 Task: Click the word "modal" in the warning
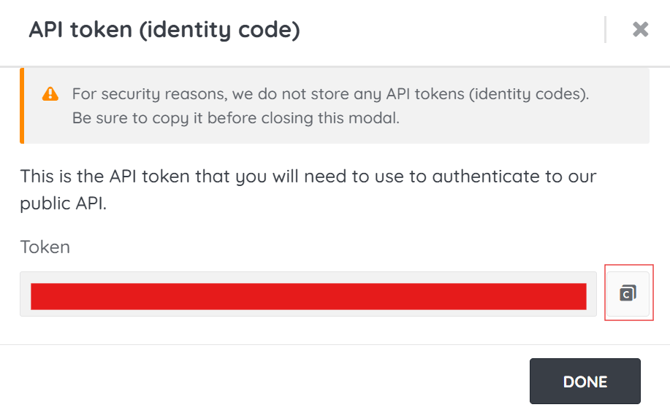pos(373,118)
